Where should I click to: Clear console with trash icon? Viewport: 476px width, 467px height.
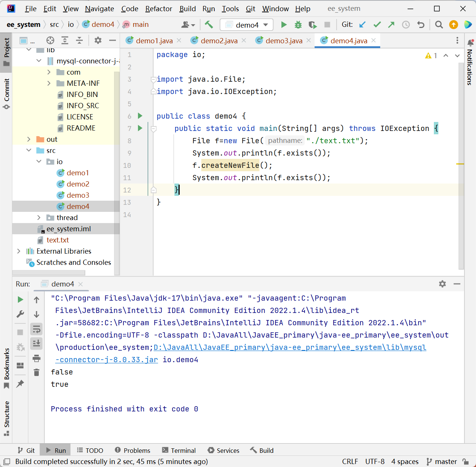37,372
